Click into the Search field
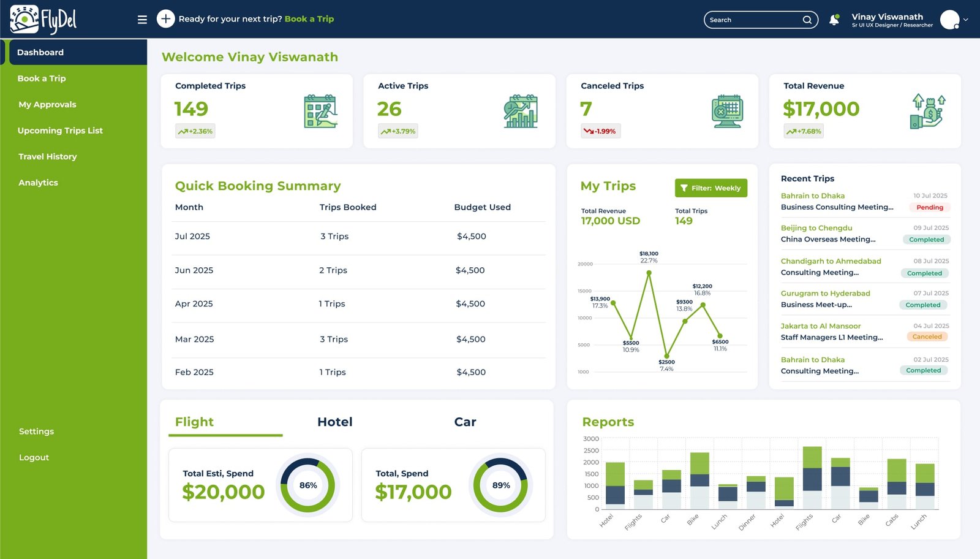 coord(753,20)
